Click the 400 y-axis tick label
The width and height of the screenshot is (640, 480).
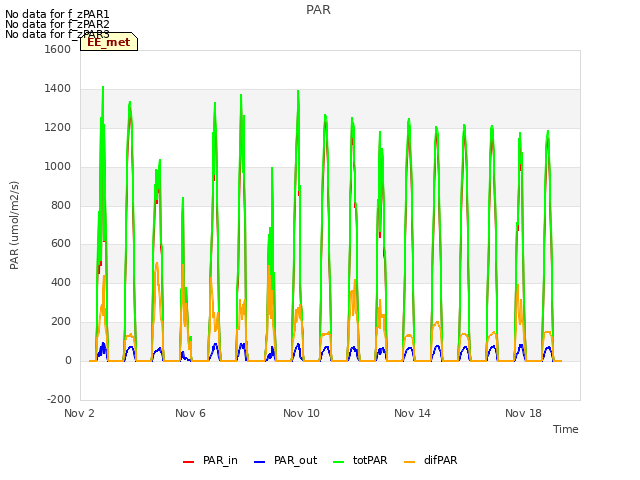61,282
